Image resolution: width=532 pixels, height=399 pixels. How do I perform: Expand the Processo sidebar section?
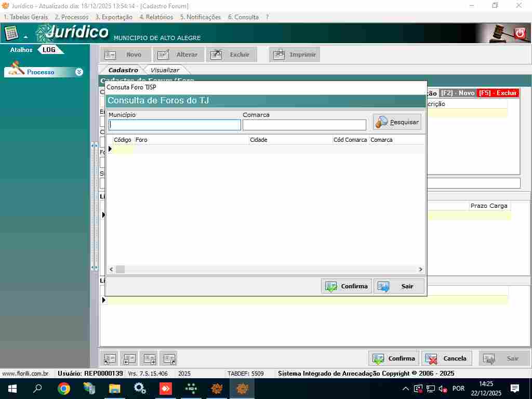click(79, 72)
